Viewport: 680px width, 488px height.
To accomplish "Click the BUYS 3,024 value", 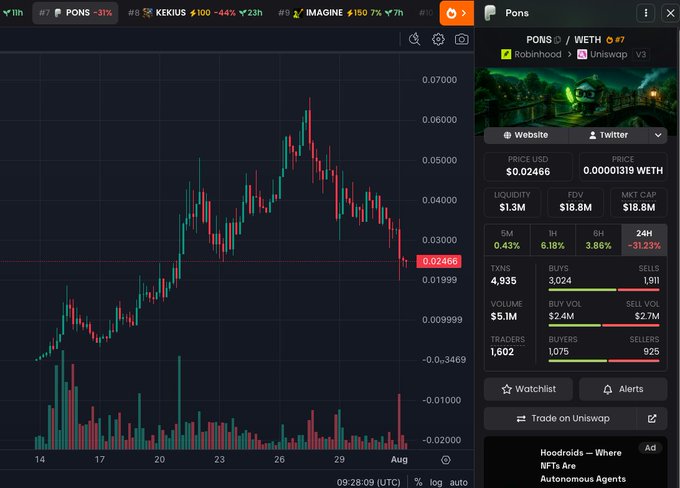I will click(560, 281).
